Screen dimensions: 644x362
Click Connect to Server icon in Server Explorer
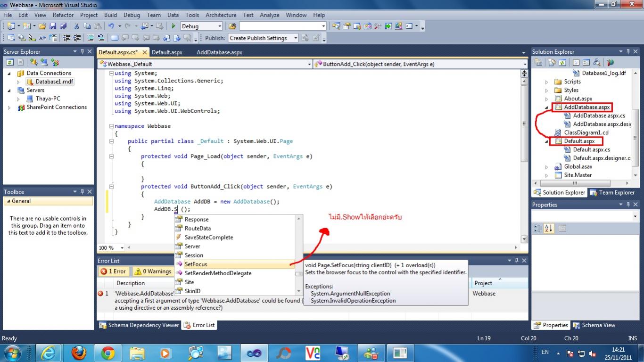click(x=44, y=62)
